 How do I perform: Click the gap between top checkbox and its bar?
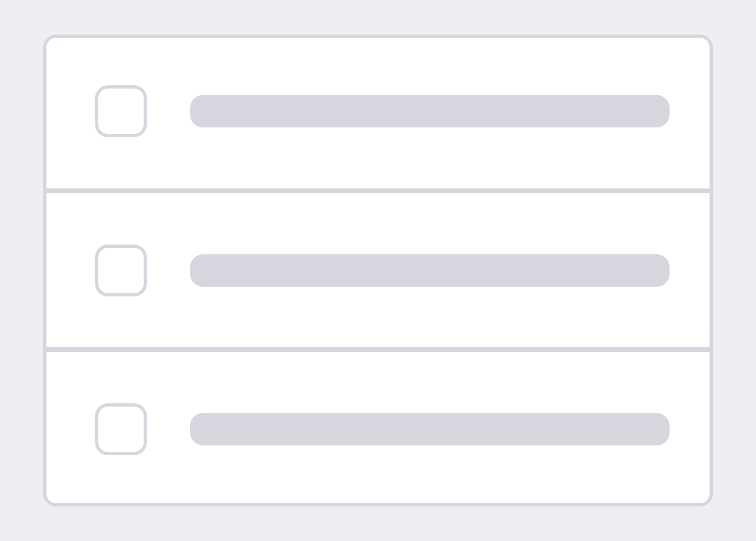point(168,111)
